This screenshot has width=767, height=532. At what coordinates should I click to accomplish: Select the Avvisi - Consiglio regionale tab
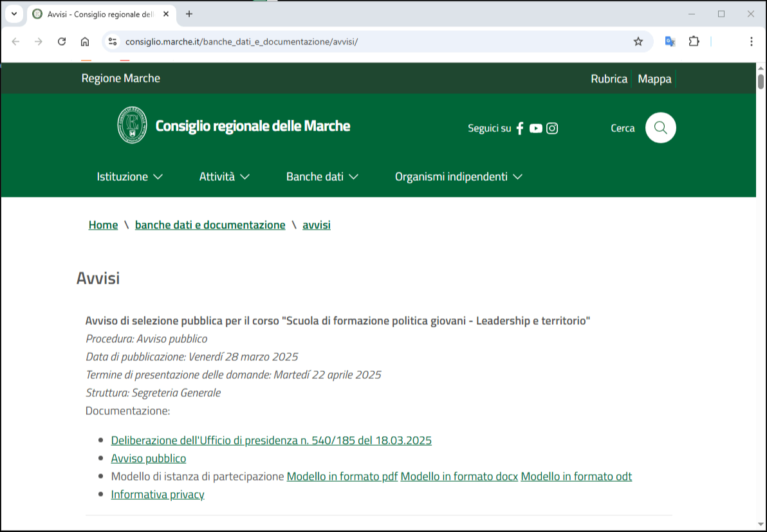[x=101, y=14]
